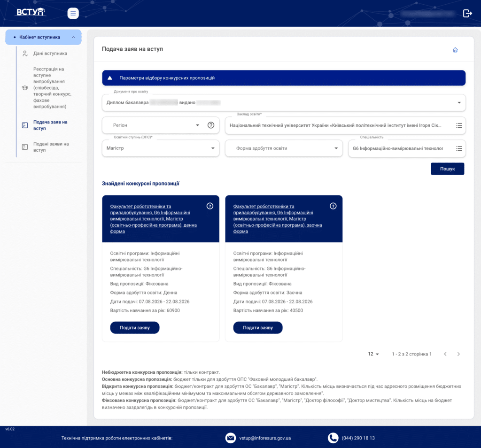Click the Дані вступника person icon
The width and height of the screenshot is (481, 448).
pos(25,54)
